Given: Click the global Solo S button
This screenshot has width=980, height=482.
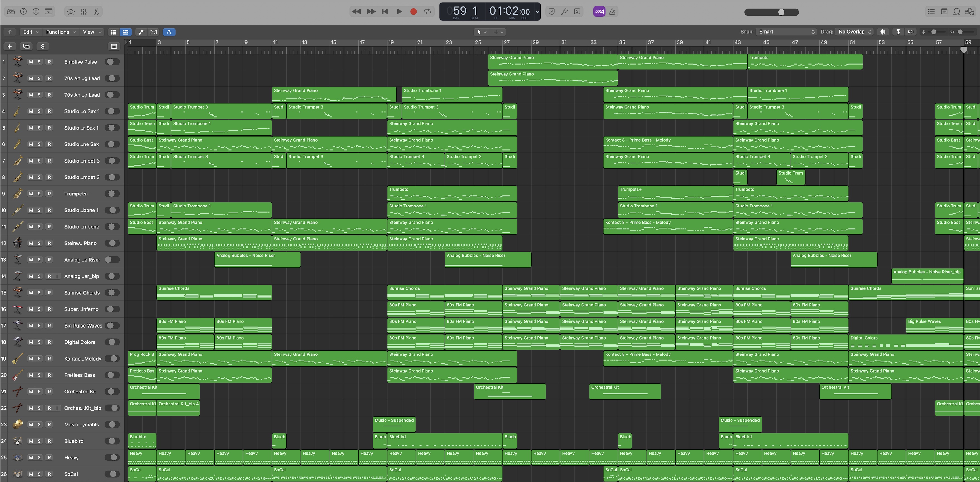Looking at the screenshot, I should (x=43, y=46).
